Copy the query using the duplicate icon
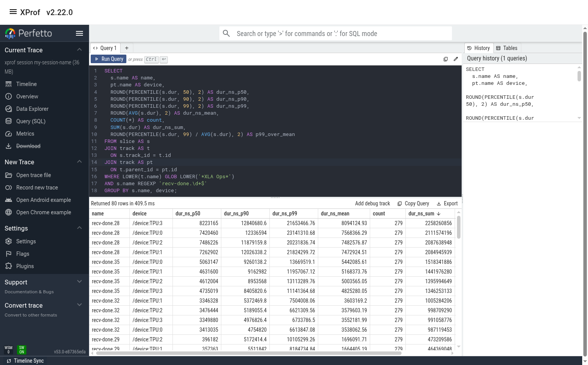This screenshot has height=365, width=588. (x=446, y=59)
